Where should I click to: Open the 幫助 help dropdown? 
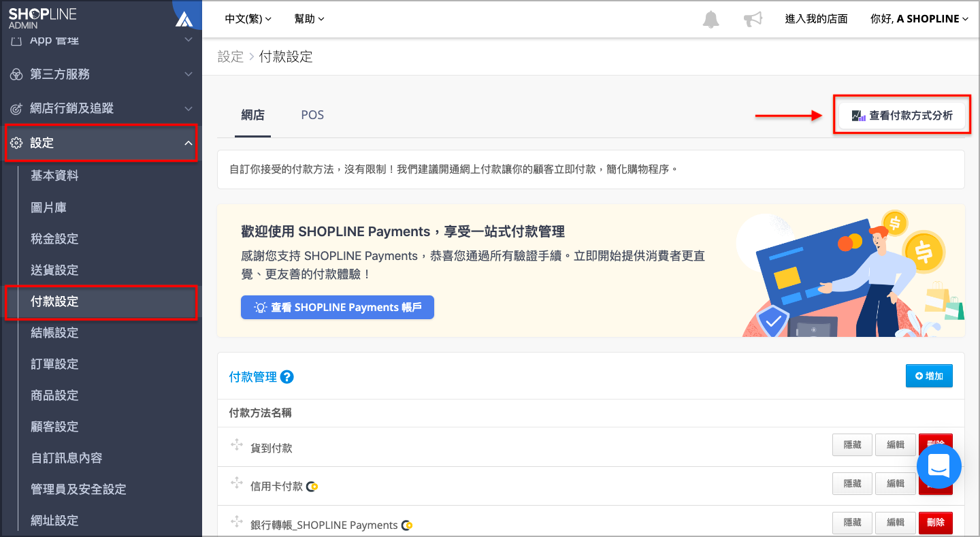(309, 19)
